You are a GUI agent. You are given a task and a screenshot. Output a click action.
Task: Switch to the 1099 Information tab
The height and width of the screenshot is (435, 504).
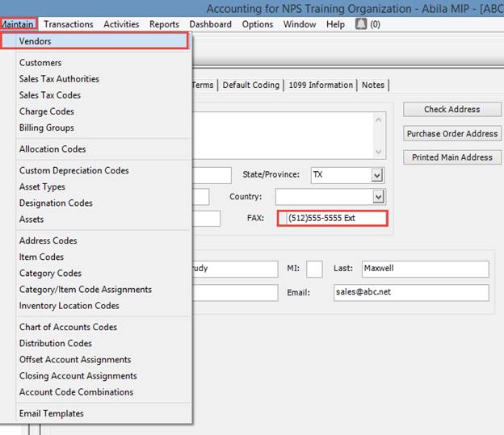(319, 85)
